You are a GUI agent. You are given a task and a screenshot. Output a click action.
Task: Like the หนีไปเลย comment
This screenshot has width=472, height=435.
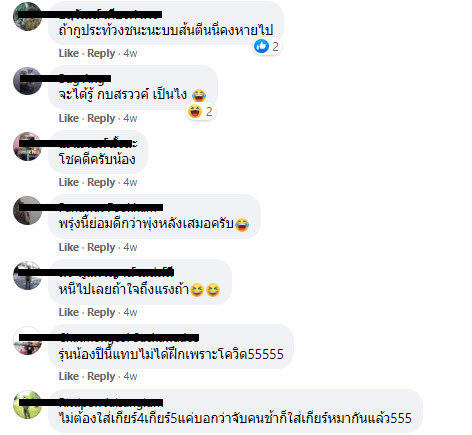[x=69, y=312]
